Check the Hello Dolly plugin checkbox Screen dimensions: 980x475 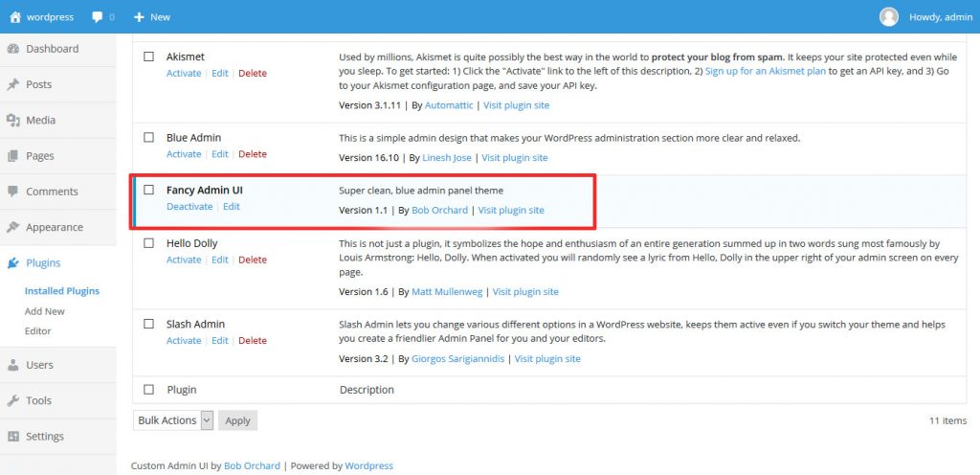pos(148,243)
